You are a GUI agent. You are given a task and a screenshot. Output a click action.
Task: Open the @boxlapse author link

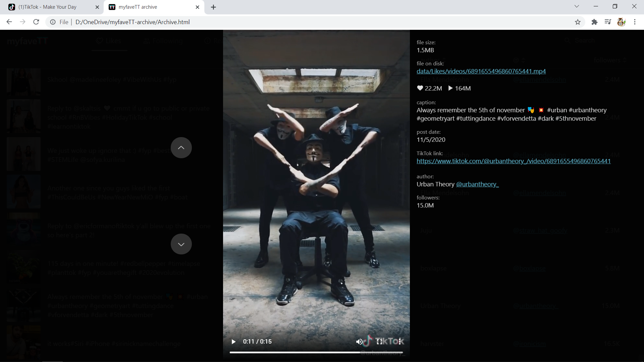tap(529, 268)
